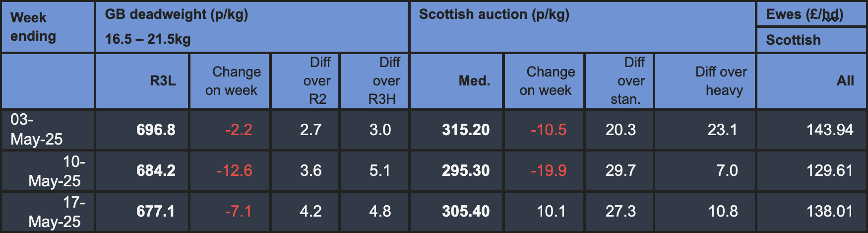Viewport: 868px width, 233px height.
Task: Select the 'Diff over R2' column header
Action: tap(305, 81)
